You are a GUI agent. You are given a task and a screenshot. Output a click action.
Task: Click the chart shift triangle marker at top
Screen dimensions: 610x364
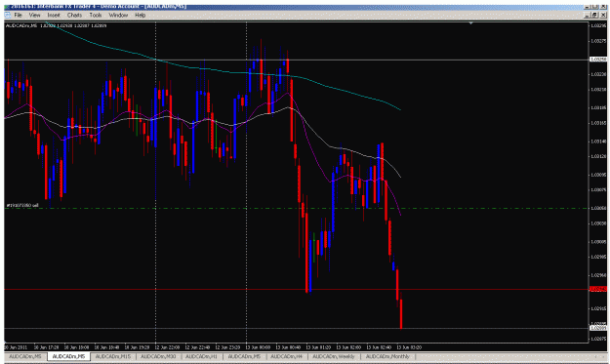coord(470,23)
